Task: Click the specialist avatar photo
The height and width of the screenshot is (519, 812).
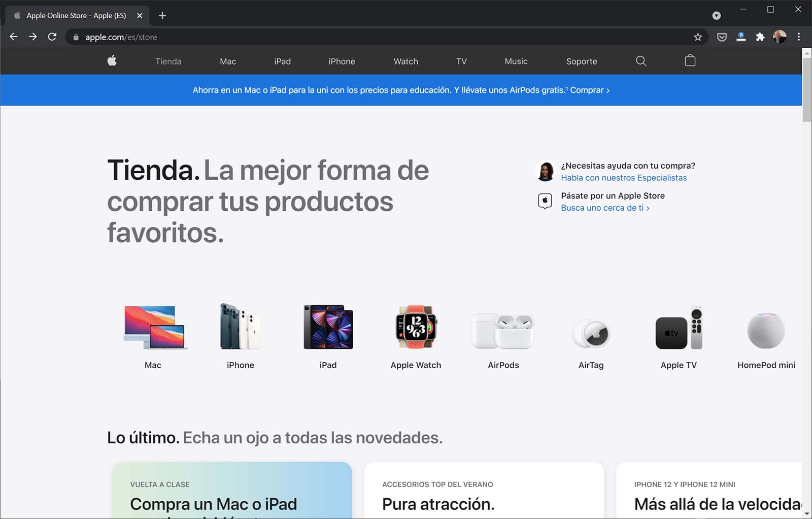Action: (546, 171)
